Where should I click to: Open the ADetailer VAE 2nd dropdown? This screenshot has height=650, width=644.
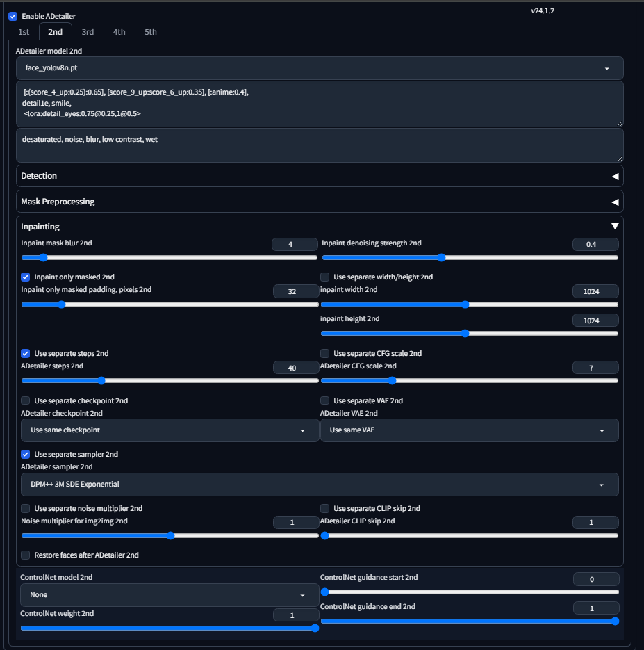click(469, 430)
